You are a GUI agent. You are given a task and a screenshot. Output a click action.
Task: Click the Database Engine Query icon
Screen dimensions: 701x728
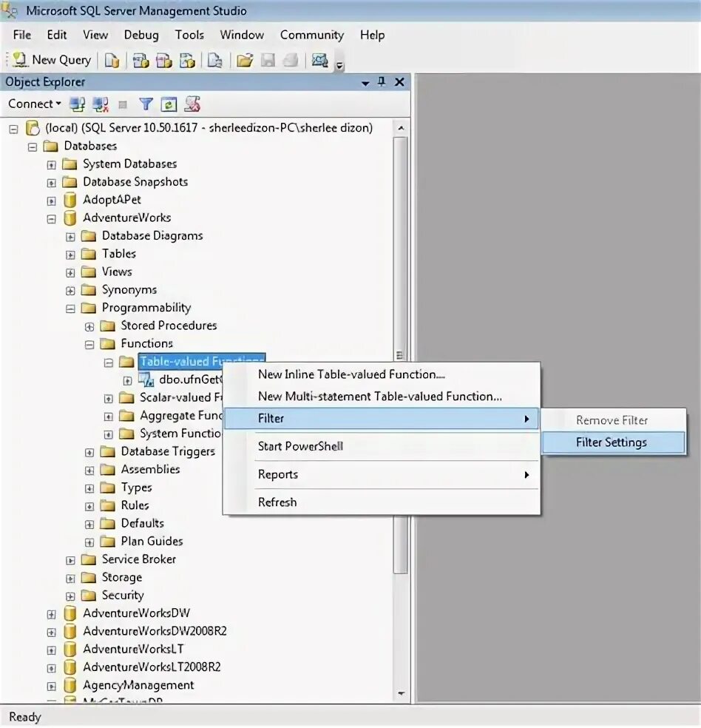[112, 61]
